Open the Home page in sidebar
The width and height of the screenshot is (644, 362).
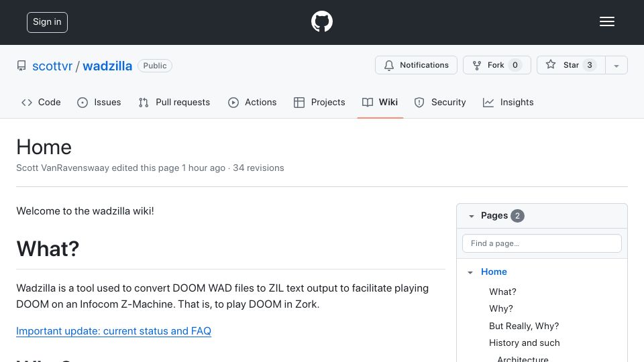click(494, 271)
